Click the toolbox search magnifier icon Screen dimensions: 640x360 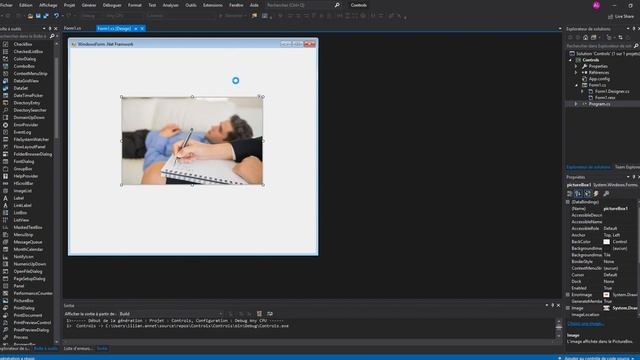(52, 36)
